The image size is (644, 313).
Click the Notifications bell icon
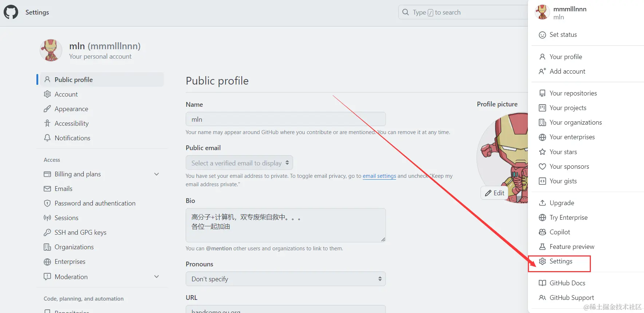[47, 138]
